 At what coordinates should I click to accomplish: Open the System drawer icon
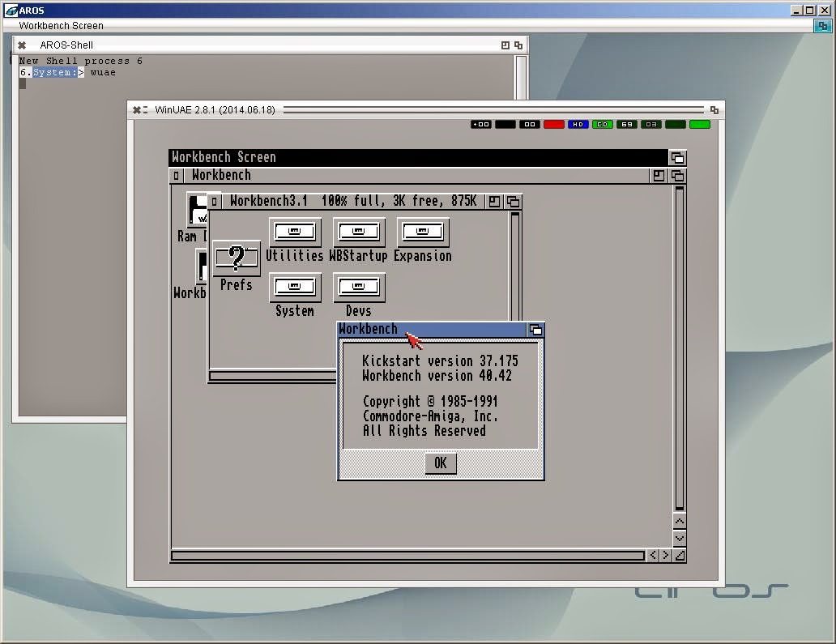click(x=295, y=288)
